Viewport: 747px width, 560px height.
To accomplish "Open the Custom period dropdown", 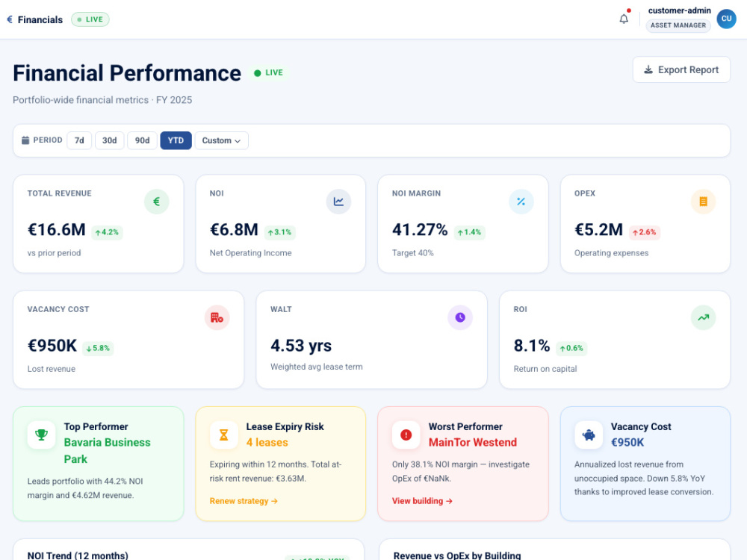I will point(222,140).
